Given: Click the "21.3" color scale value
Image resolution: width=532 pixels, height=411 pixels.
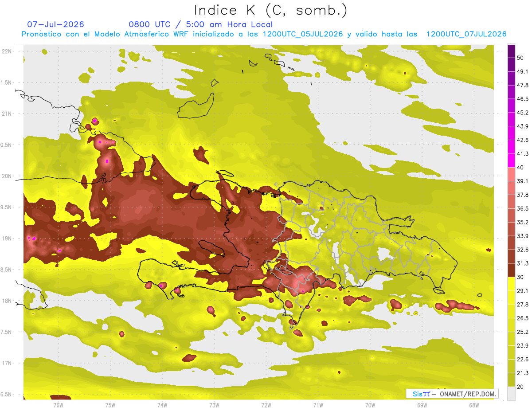Looking at the screenshot, I should pyautogui.click(x=523, y=373).
